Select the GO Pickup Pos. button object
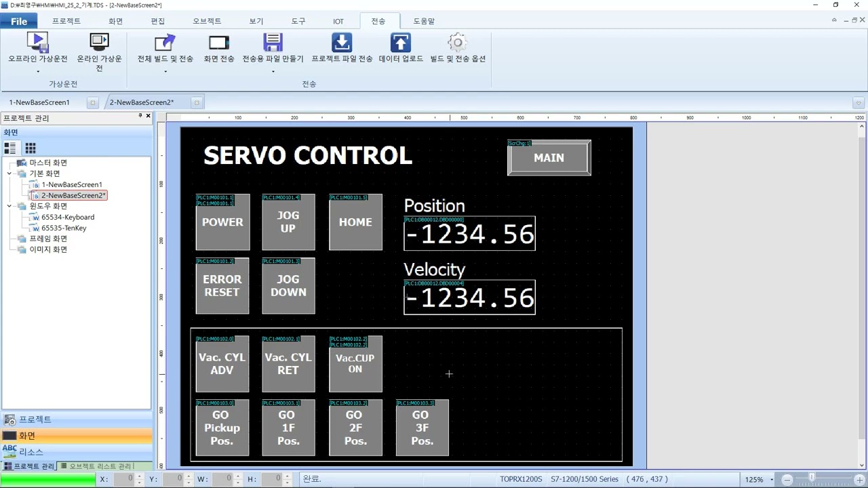The height and width of the screenshot is (488, 868). (222, 428)
